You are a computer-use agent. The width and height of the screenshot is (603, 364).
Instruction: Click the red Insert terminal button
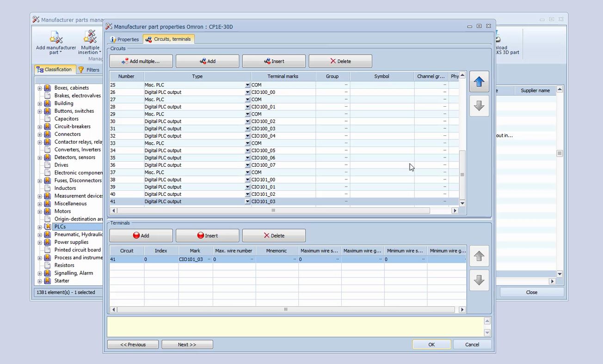(x=207, y=236)
